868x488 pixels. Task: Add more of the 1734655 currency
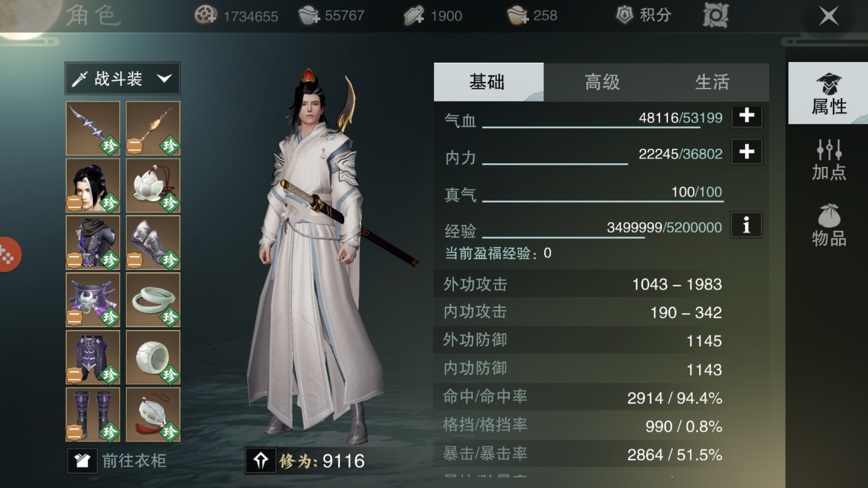tap(206, 15)
